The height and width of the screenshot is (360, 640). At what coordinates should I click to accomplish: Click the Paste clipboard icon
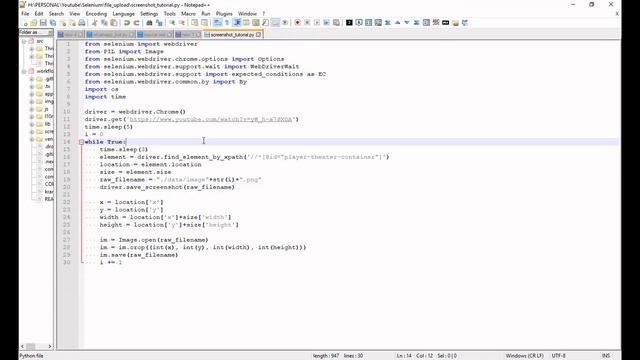(x=114, y=23)
